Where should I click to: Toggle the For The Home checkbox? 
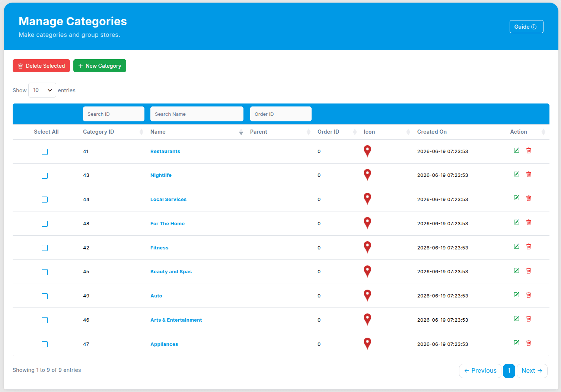pos(45,224)
